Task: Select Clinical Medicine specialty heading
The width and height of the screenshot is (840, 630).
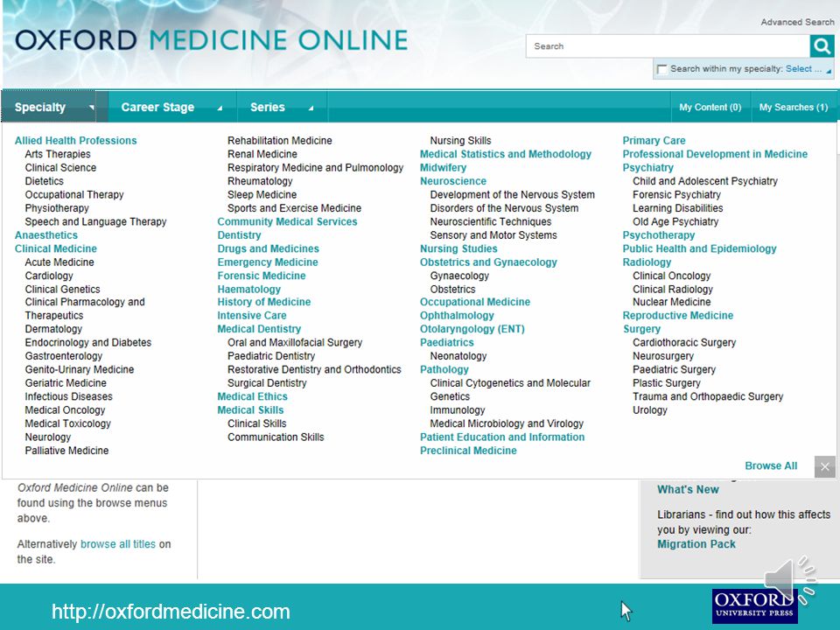Action: (x=56, y=248)
